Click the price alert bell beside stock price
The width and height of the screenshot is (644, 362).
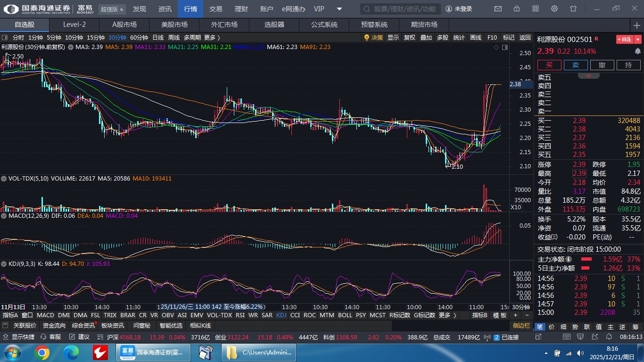pos(637,51)
